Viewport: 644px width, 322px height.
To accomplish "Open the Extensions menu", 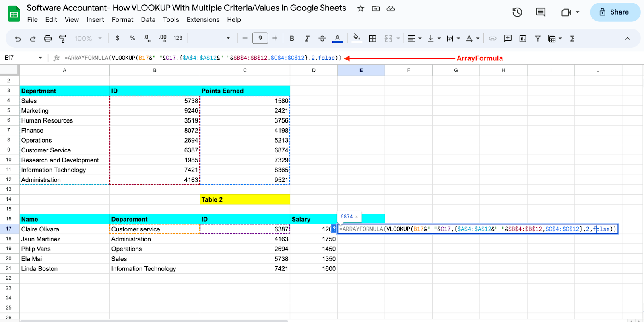I will pyautogui.click(x=203, y=19).
